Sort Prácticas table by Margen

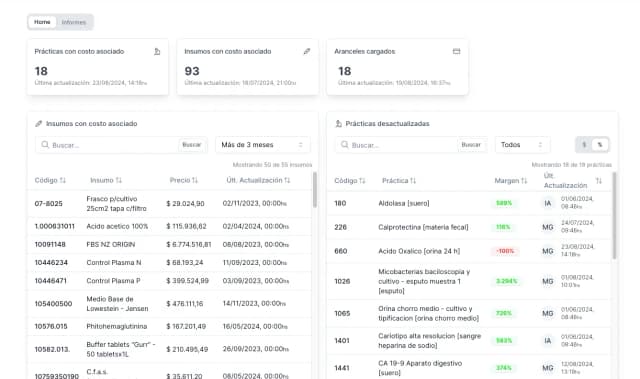tap(511, 180)
